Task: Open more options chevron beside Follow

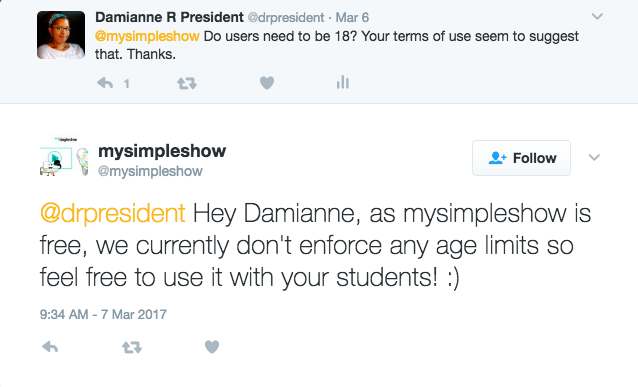Action: tap(594, 157)
